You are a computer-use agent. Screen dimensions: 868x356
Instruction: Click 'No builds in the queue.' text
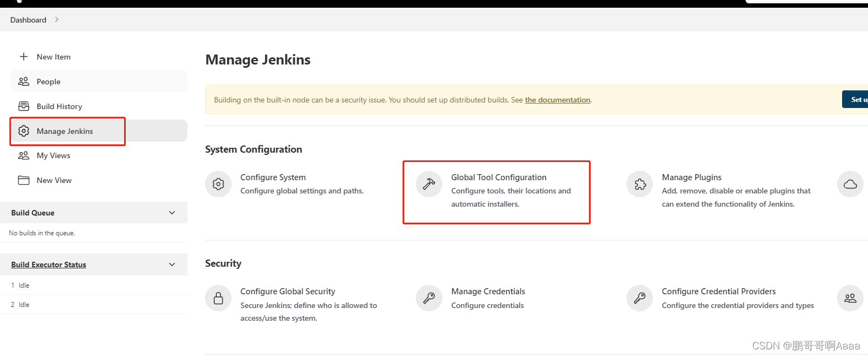tap(42, 233)
